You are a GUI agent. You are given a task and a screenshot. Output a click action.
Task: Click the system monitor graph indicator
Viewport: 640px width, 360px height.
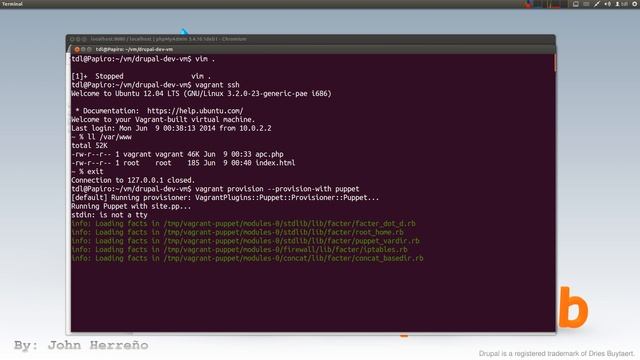[x=552, y=4]
